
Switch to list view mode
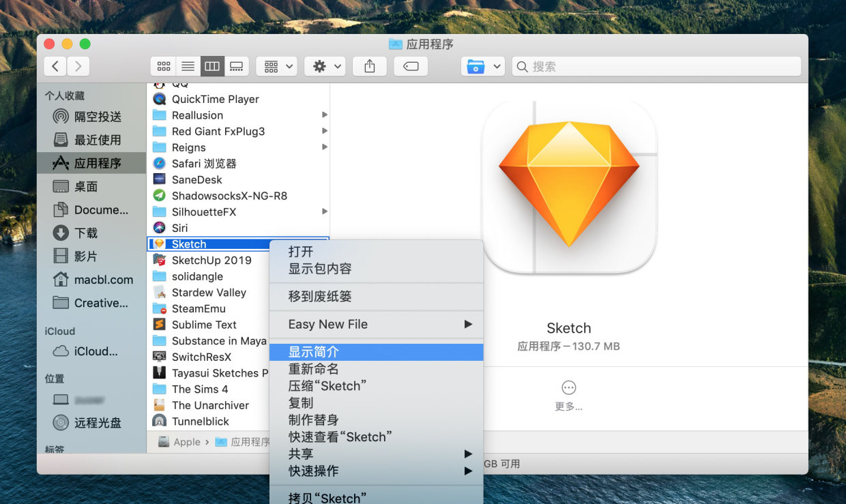(x=188, y=66)
